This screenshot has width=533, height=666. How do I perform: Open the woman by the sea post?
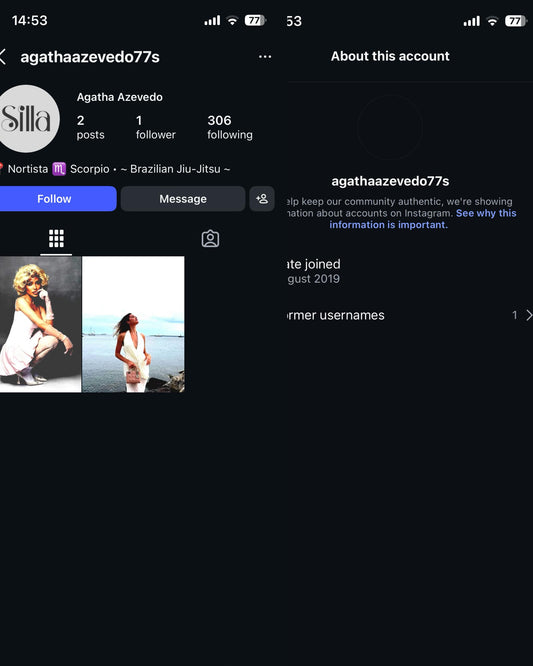pyautogui.click(x=133, y=324)
